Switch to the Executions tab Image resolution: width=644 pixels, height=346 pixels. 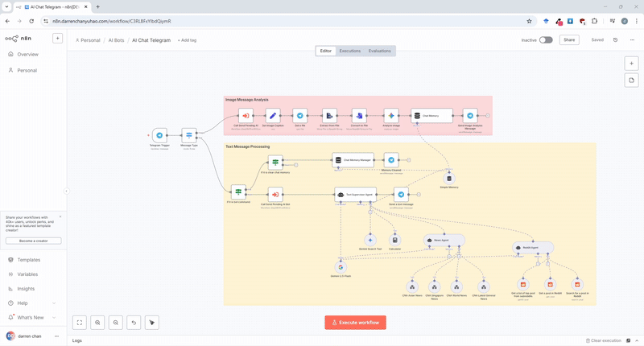tap(350, 51)
